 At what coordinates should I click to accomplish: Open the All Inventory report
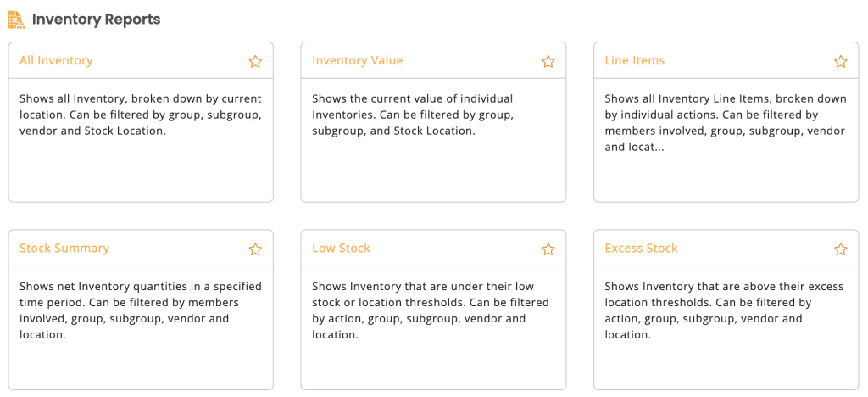(x=56, y=60)
